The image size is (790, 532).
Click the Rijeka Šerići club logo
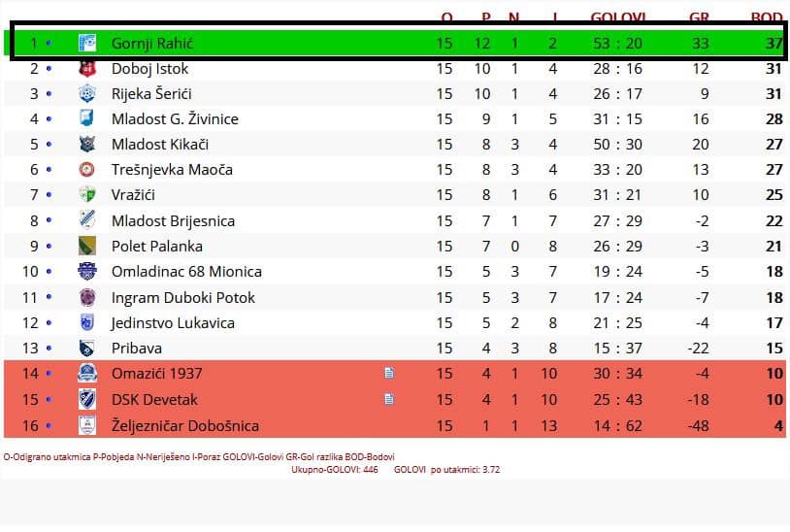click(87, 94)
